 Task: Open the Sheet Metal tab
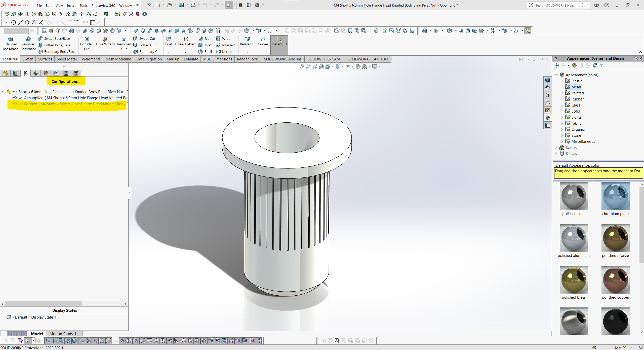pyautogui.click(x=66, y=59)
